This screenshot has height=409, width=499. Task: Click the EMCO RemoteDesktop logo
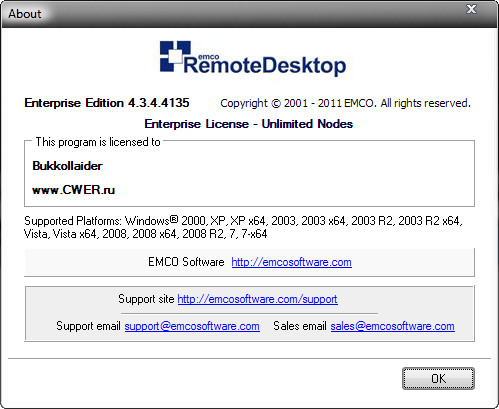(x=253, y=58)
